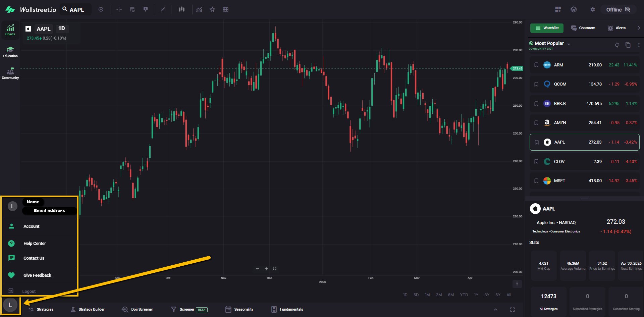
Task: Refresh the Most Popular watchlist
Action: [617, 45]
